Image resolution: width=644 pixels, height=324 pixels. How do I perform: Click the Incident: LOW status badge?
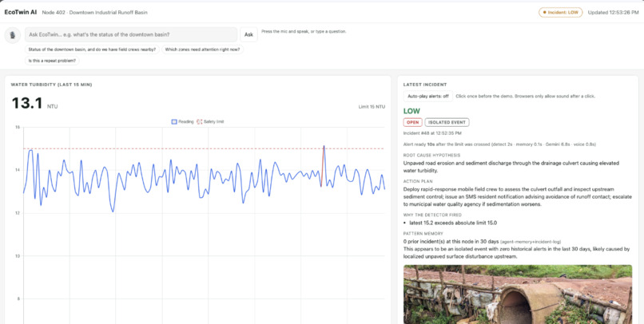[x=560, y=12]
